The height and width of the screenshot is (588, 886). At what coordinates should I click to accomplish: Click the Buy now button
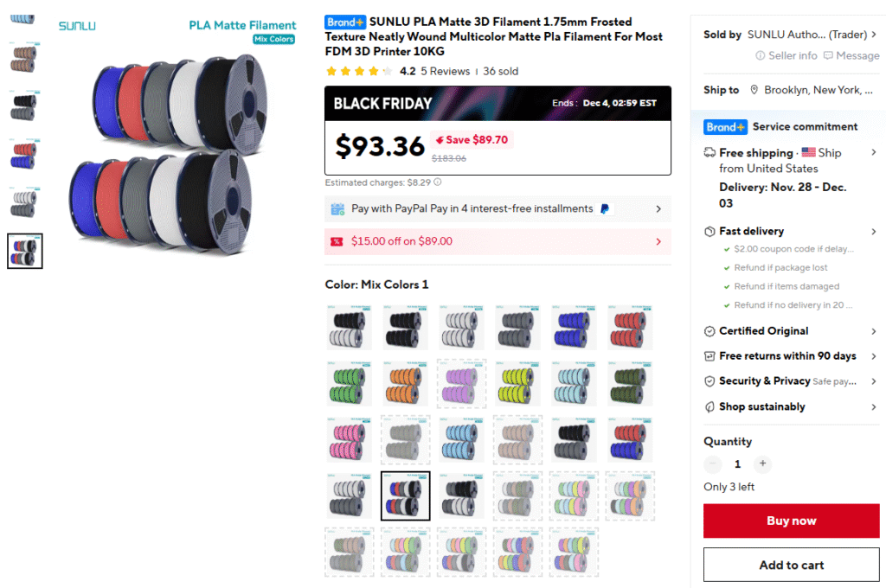pyautogui.click(x=791, y=521)
